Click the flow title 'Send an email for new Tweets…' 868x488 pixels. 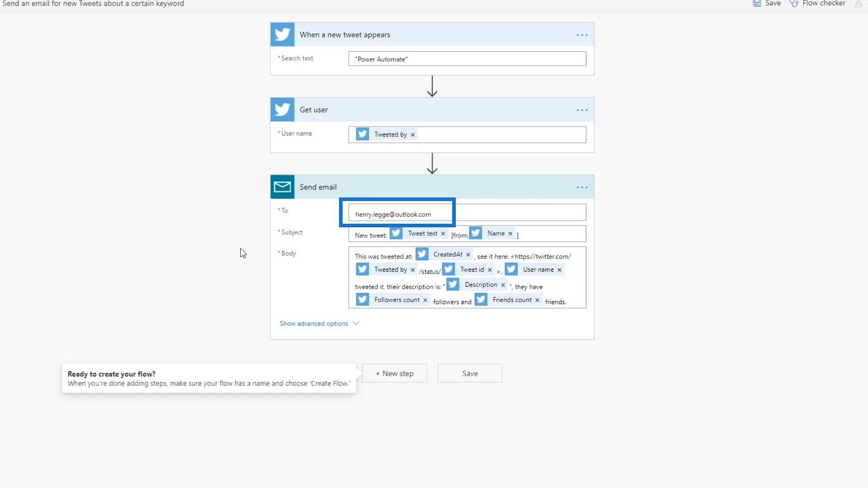point(93,4)
